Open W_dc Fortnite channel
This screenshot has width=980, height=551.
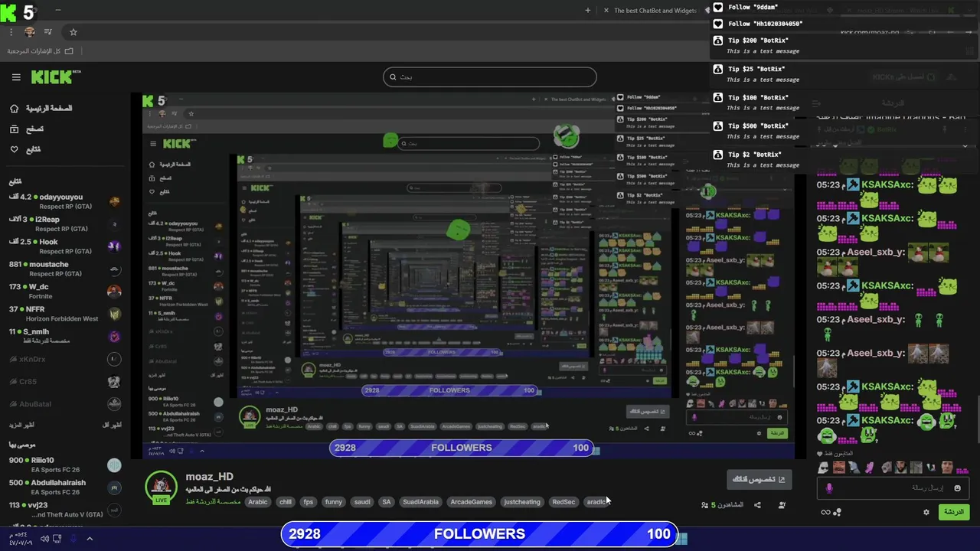click(63, 291)
